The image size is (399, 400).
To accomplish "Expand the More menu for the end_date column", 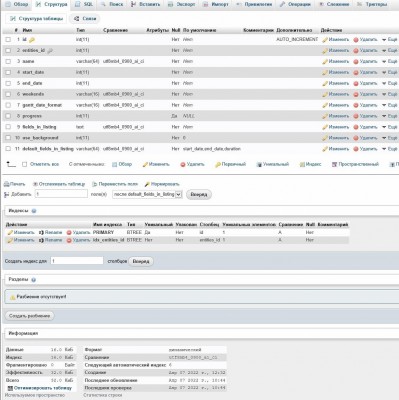I will point(389,83).
